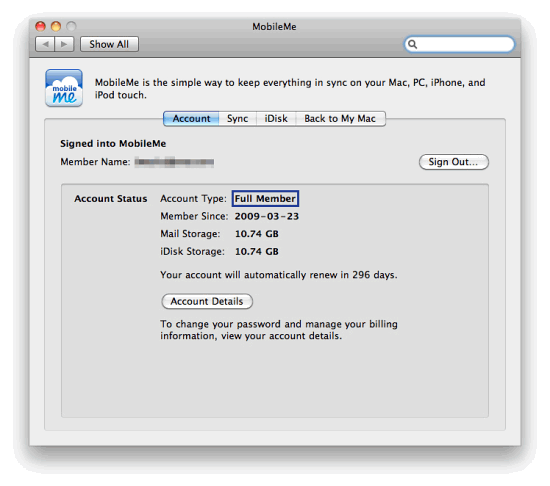Click the MobileMe cloud icon
Viewport: 550px width, 486px height.
pyautogui.click(x=64, y=88)
